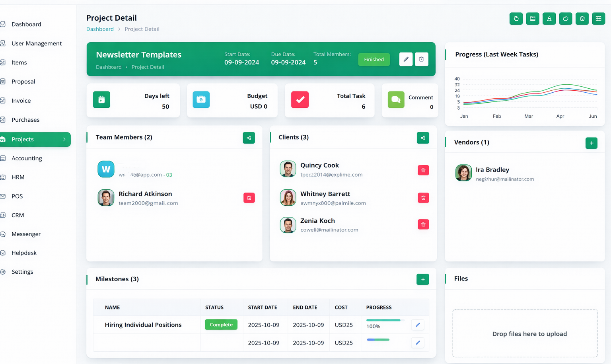Share team members via the share icon

249,138
